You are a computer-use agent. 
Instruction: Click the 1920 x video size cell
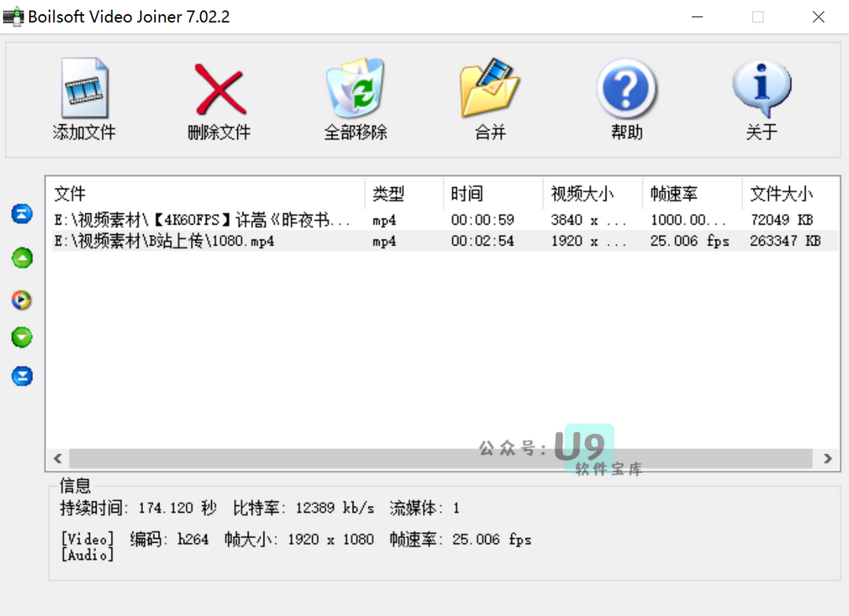(589, 241)
